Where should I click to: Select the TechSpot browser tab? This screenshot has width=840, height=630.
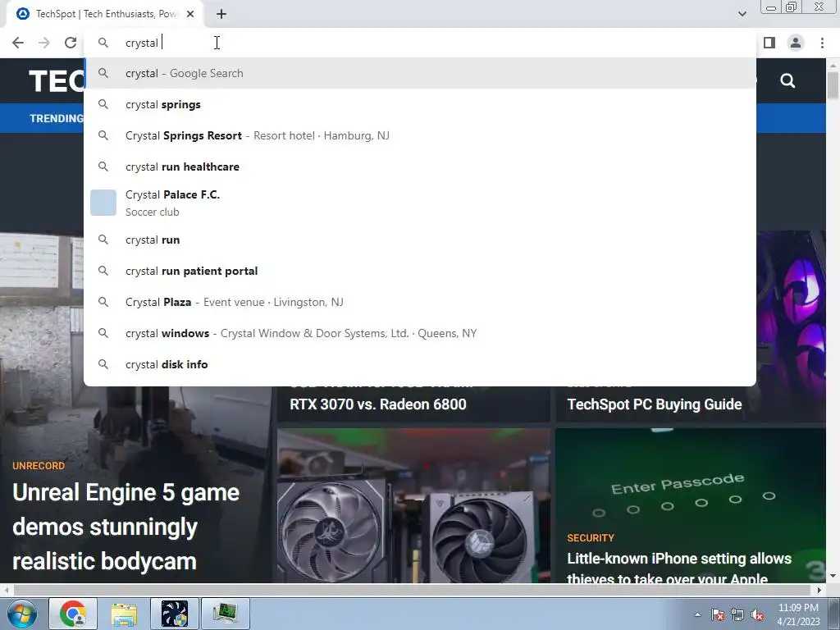pyautogui.click(x=105, y=15)
